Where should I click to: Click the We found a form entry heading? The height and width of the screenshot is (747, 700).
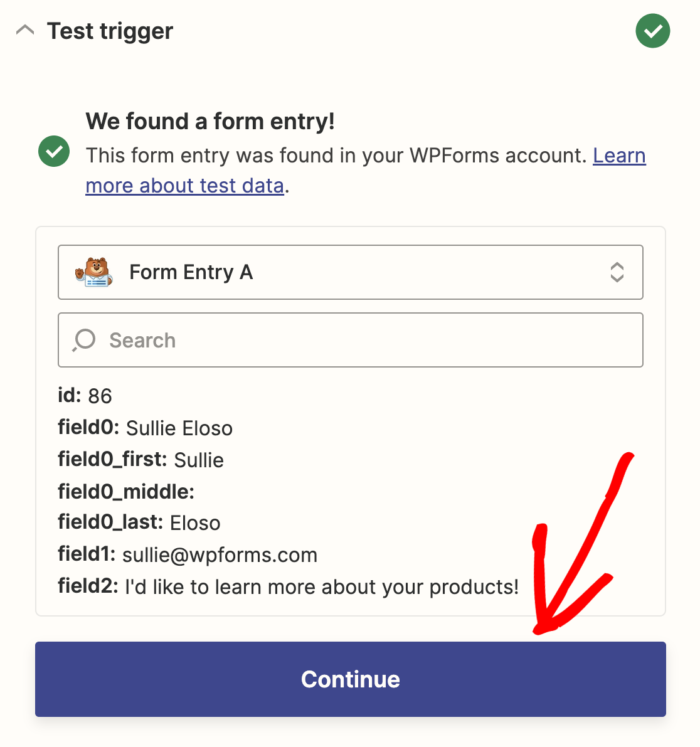point(210,121)
